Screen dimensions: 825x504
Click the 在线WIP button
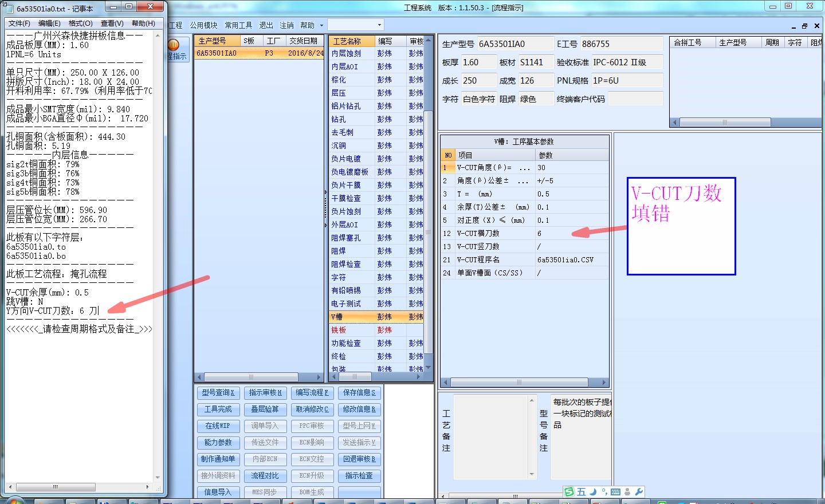pyautogui.click(x=218, y=426)
